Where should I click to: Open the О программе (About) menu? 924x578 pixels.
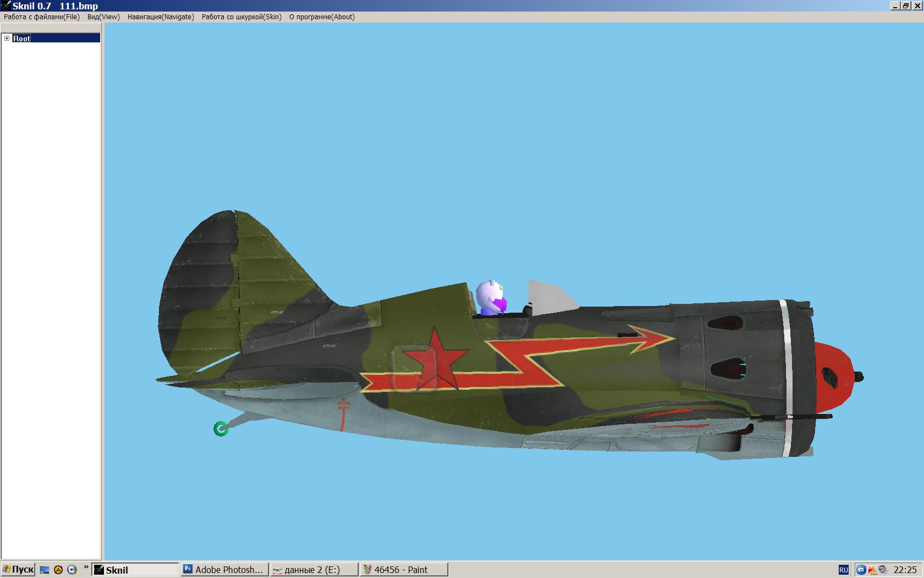pyautogui.click(x=322, y=17)
